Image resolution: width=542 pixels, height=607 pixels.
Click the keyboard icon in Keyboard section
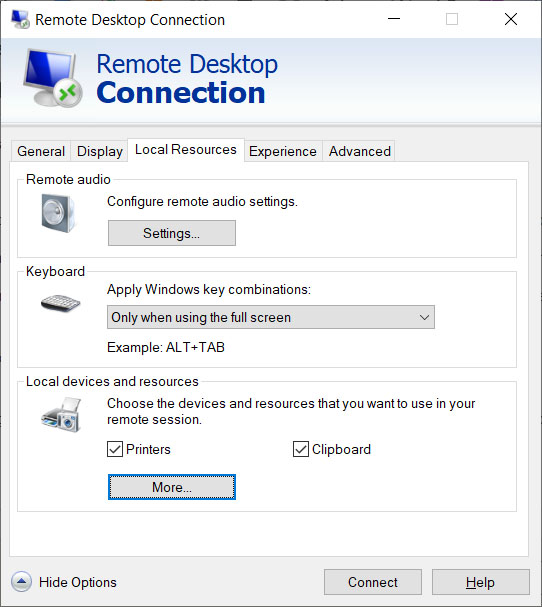coord(60,303)
